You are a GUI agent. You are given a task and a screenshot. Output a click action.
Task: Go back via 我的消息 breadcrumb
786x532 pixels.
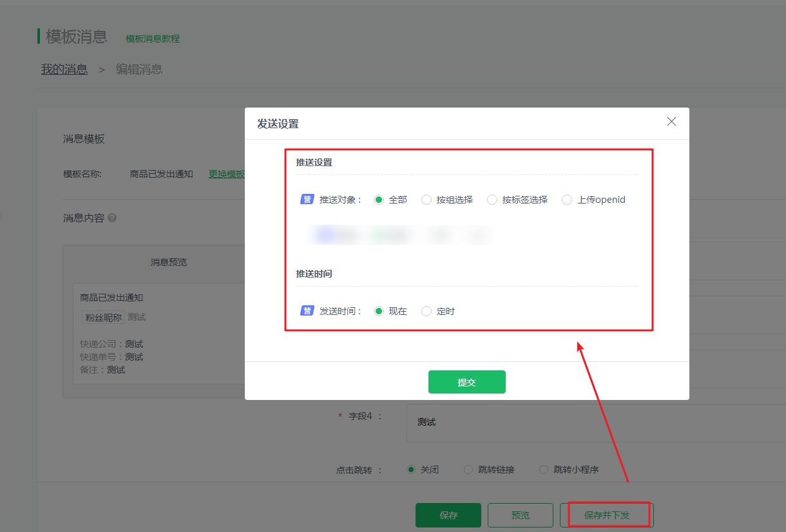click(x=63, y=69)
